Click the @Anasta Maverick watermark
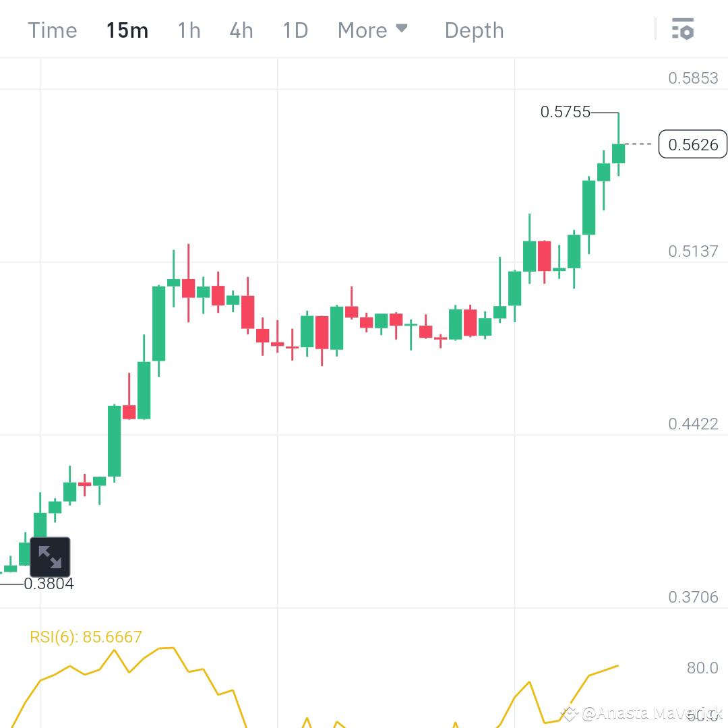This screenshot has width=728, height=728. click(640, 712)
